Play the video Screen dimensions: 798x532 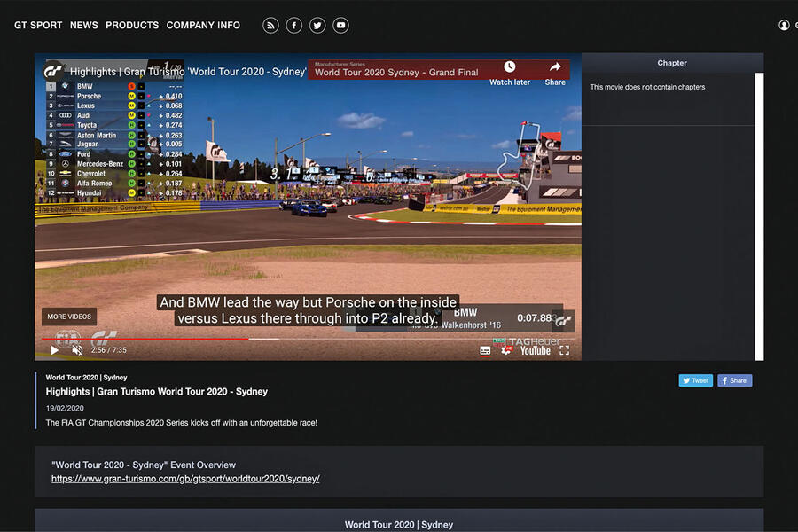point(54,350)
